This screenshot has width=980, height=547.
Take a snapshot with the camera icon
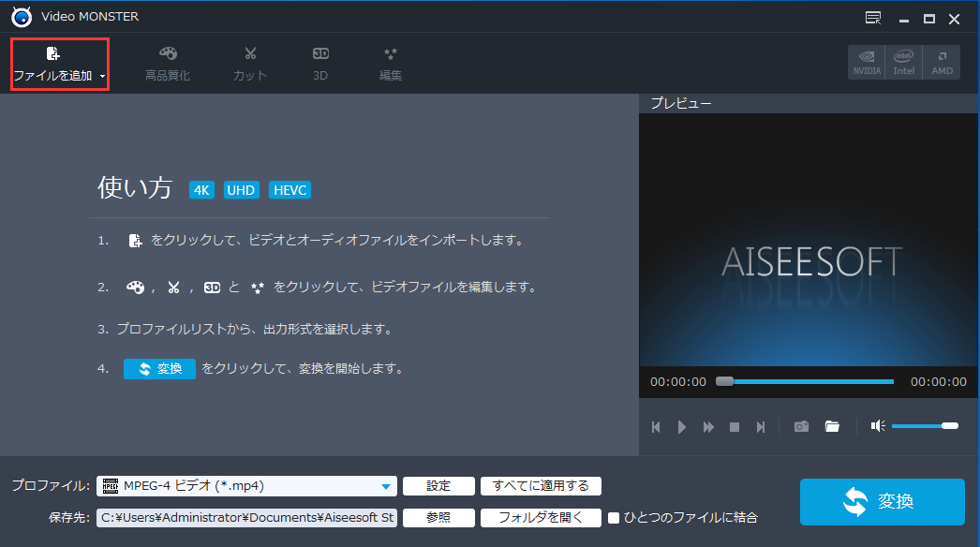[801, 426]
